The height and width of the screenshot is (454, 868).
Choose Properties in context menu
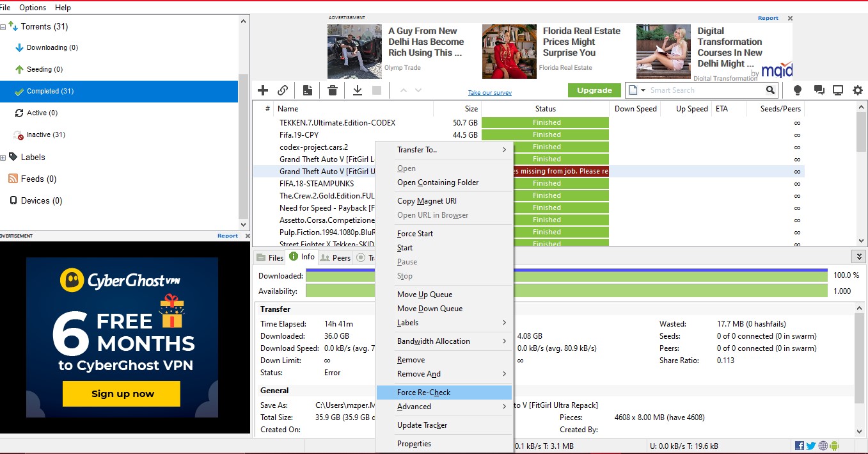[445, 444]
